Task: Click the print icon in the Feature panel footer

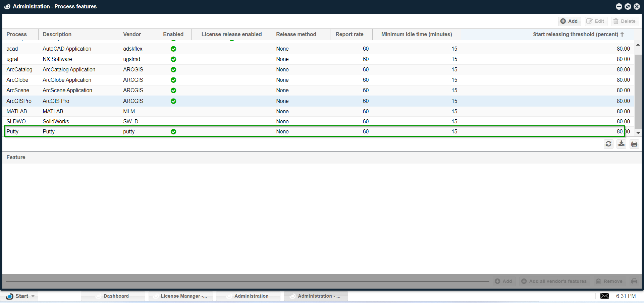Action: [x=634, y=281]
